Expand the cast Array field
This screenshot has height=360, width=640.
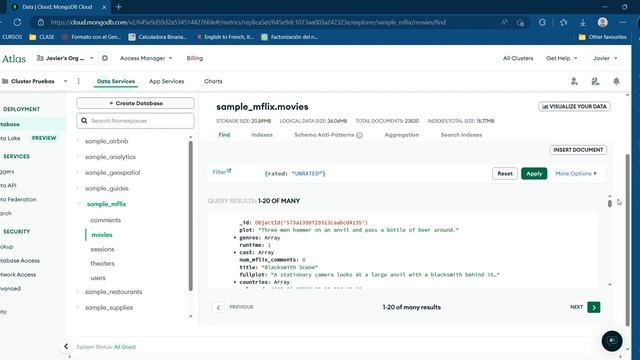tap(235, 253)
